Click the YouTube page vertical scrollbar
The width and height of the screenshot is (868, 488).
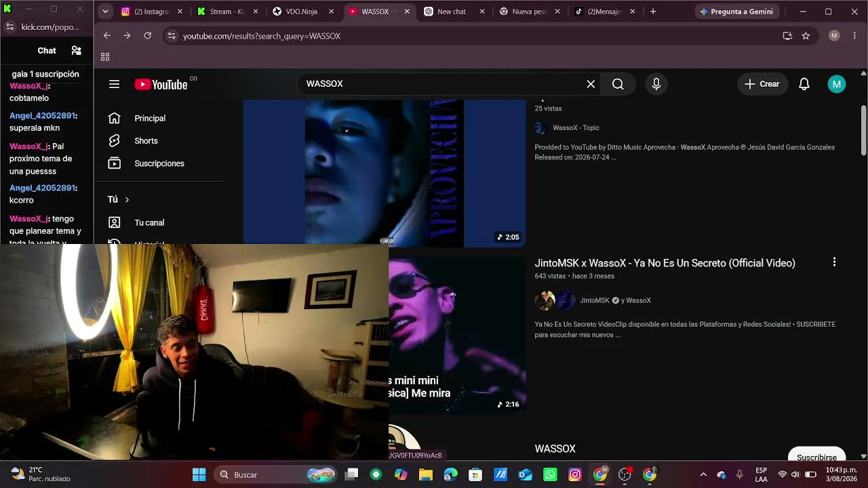863,131
